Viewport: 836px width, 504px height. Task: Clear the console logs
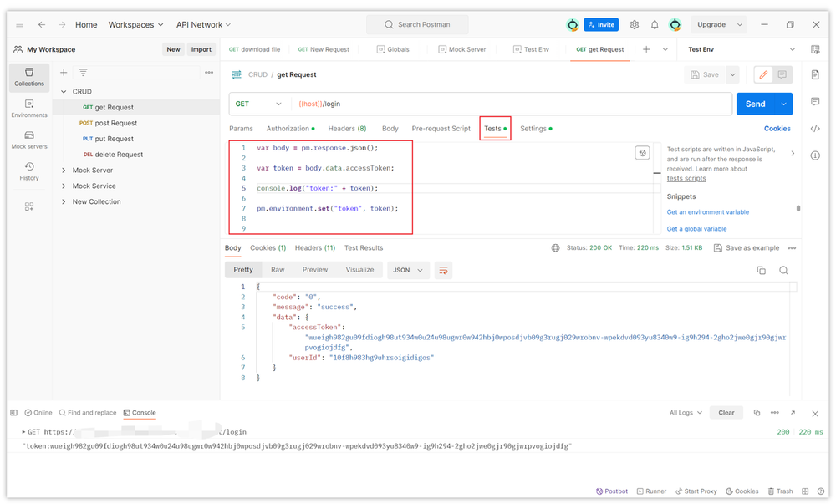pyautogui.click(x=726, y=413)
